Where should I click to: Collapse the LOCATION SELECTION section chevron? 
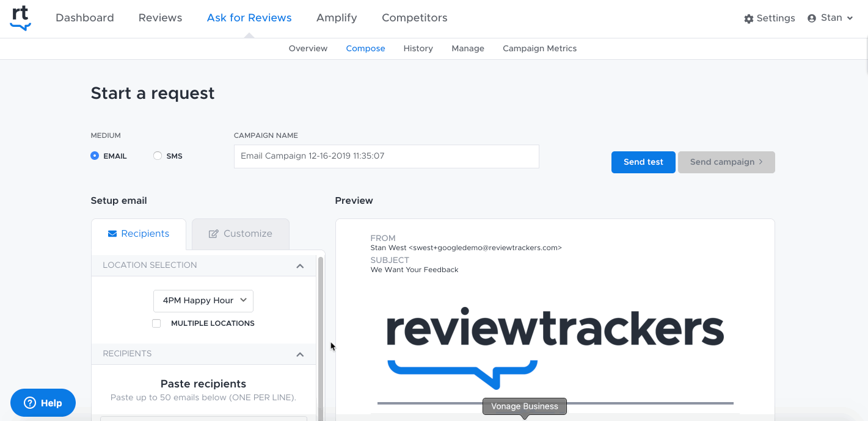(x=300, y=265)
